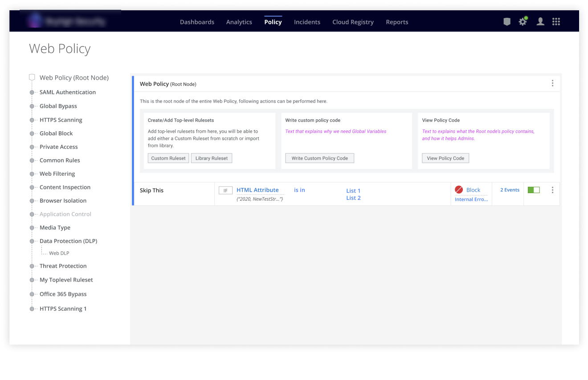The height and width of the screenshot is (380, 588).
Task: Open the Cloud Registry tab
Action: tap(353, 22)
